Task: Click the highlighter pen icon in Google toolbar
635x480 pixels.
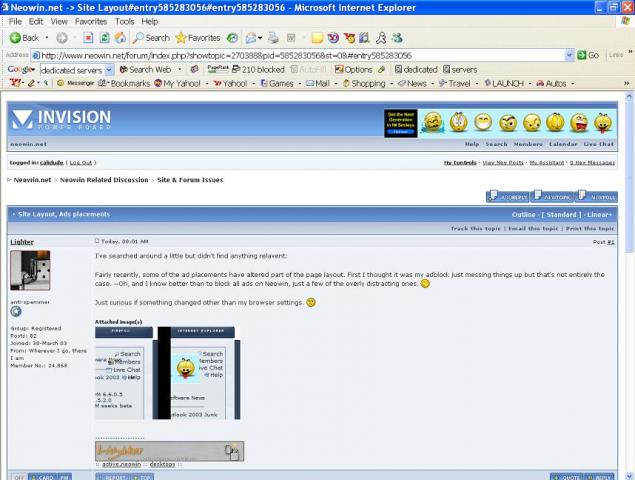Action: (x=381, y=70)
